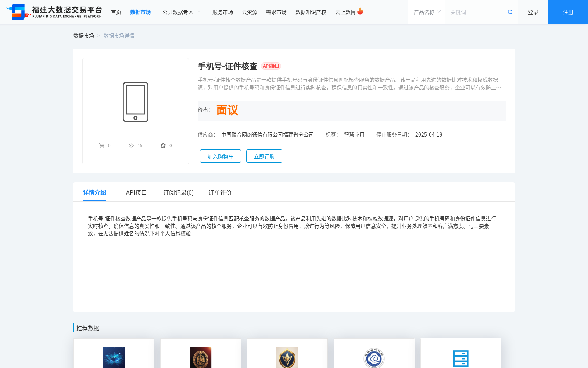The height and width of the screenshot is (368, 588).
Task: Open the fourth recommended circular emblem thumbnail
Action: coord(374,358)
